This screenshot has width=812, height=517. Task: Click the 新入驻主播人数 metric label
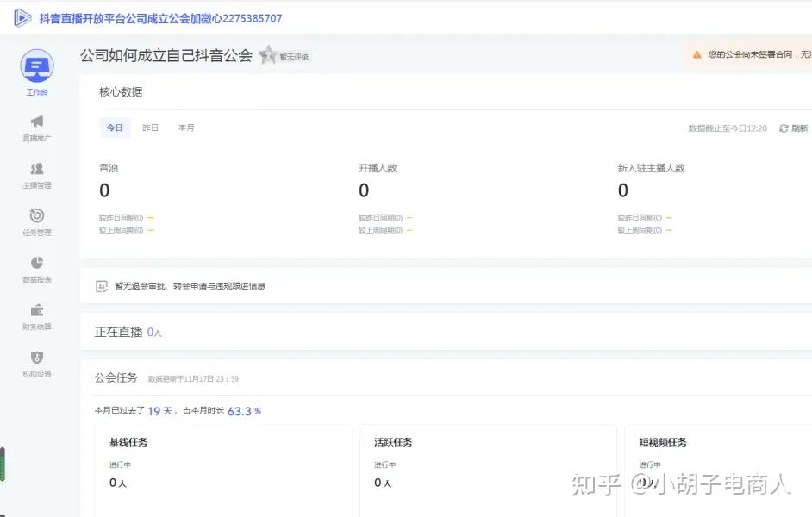(652, 168)
